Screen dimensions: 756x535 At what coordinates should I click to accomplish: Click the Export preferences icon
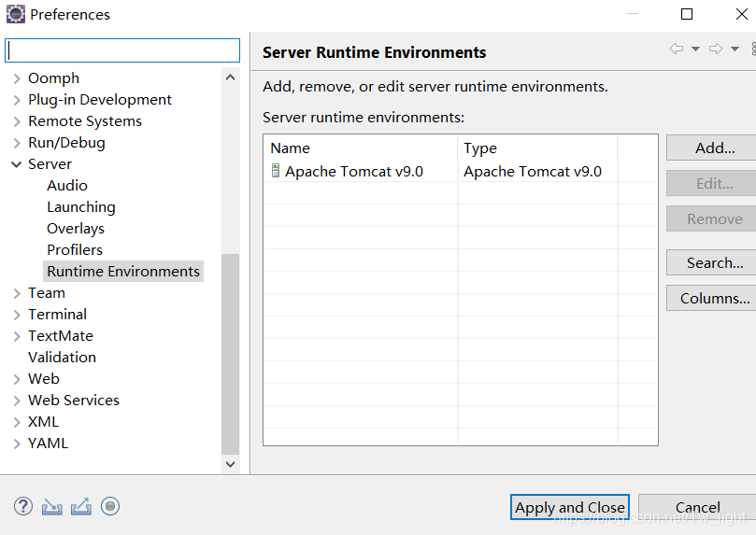pyautogui.click(x=81, y=507)
